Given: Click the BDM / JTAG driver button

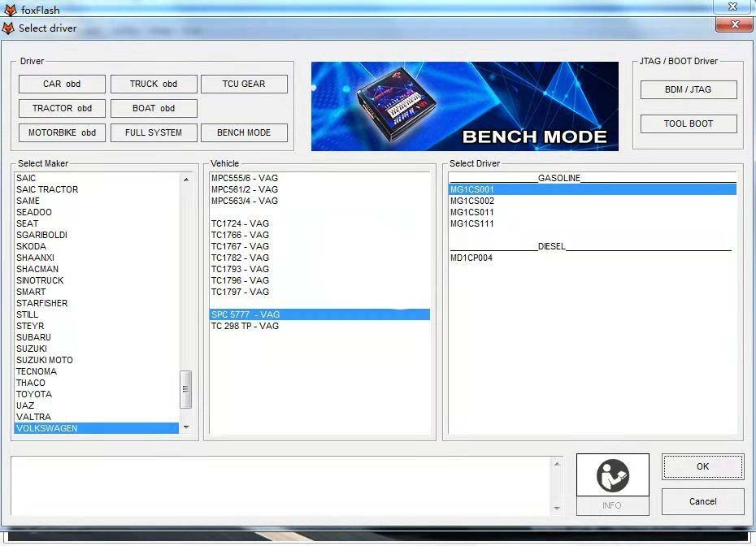Looking at the screenshot, I should [688, 89].
